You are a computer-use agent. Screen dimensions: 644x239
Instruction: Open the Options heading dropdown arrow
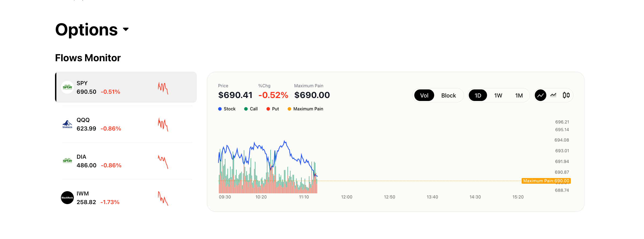(126, 29)
